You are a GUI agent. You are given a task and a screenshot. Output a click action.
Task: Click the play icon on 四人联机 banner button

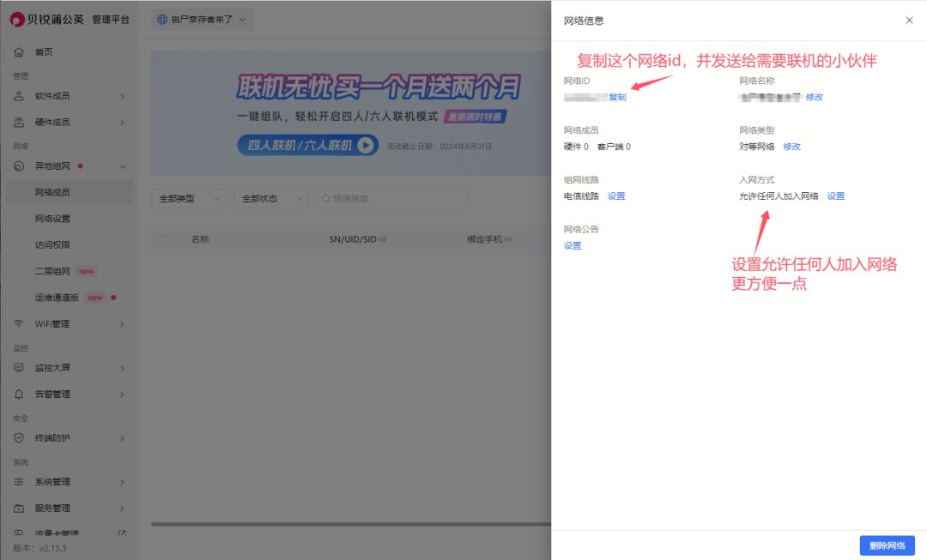[366, 145]
